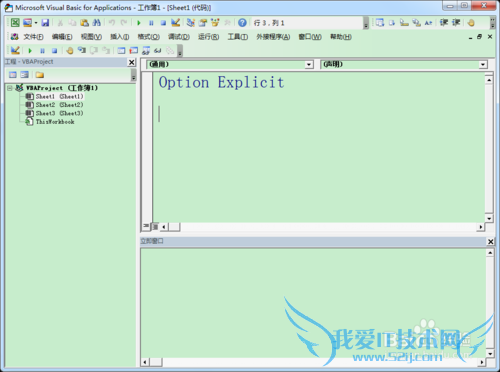Viewport: 500px width, 372px height.
Task: Run macro from the standard toolbar
Action: point(139,23)
